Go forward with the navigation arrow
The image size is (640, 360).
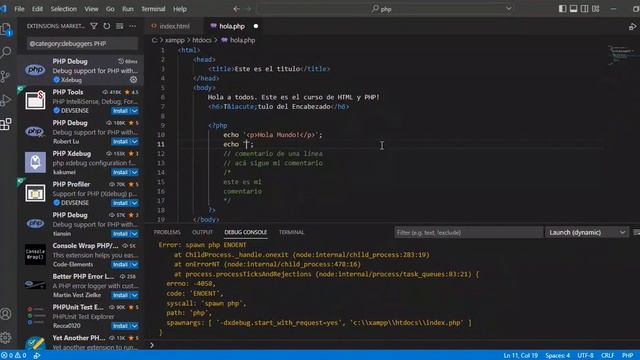[x=248, y=9]
